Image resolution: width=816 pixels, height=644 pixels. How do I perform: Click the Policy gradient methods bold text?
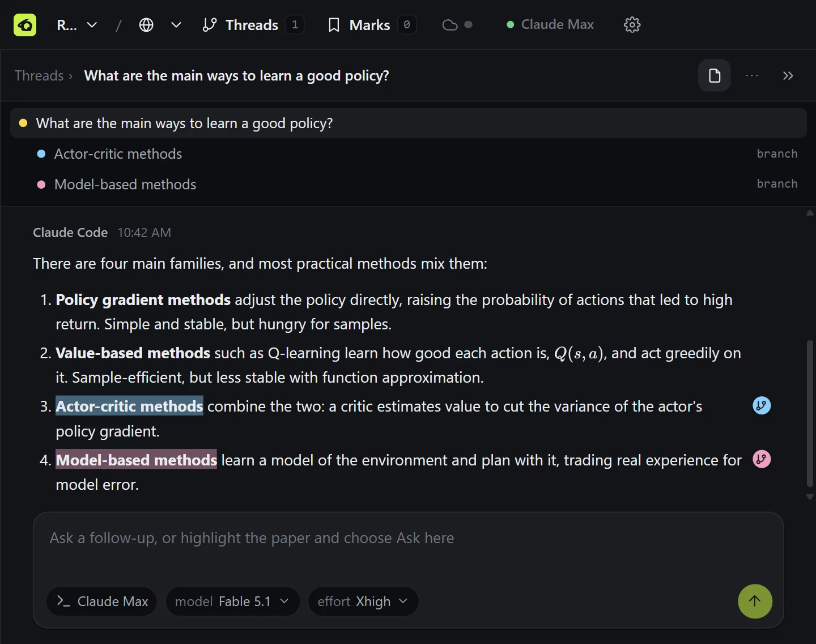point(143,299)
